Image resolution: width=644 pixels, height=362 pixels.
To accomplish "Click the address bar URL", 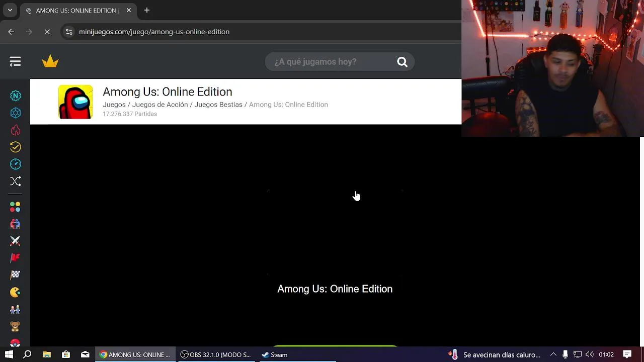I will click(154, 32).
